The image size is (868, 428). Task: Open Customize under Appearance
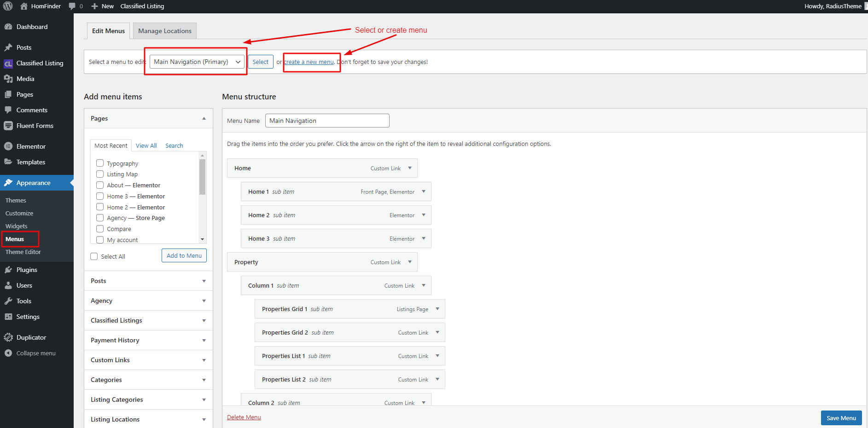point(19,213)
